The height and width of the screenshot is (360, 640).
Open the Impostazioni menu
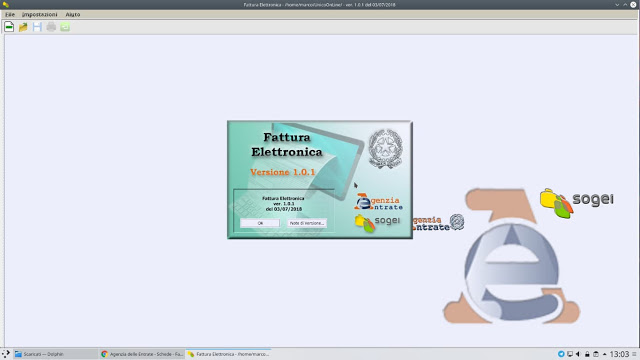[x=40, y=14]
